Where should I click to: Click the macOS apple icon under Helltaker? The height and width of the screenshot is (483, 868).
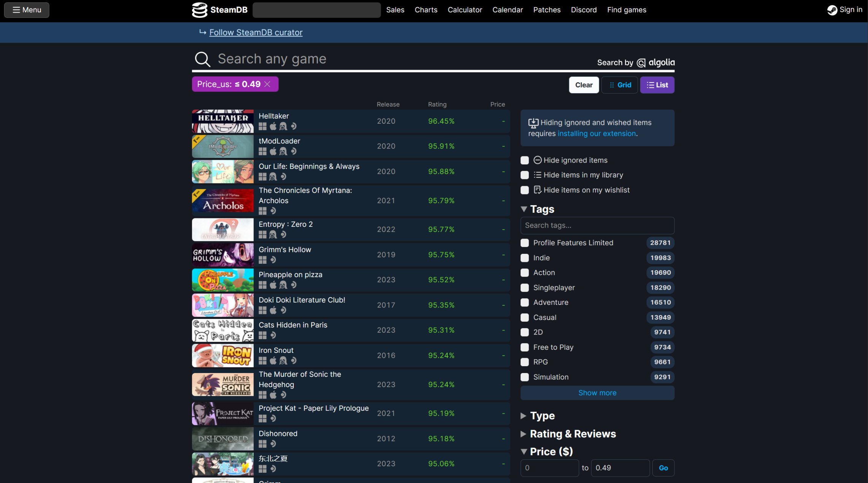[273, 126]
